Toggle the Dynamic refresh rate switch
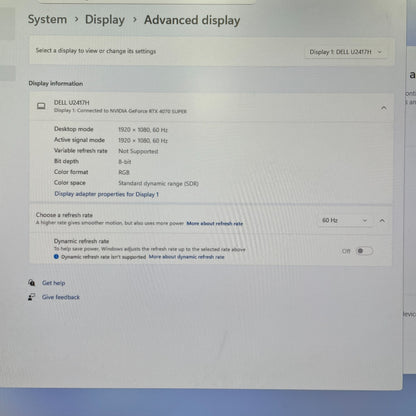416x416 pixels. click(x=364, y=251)
